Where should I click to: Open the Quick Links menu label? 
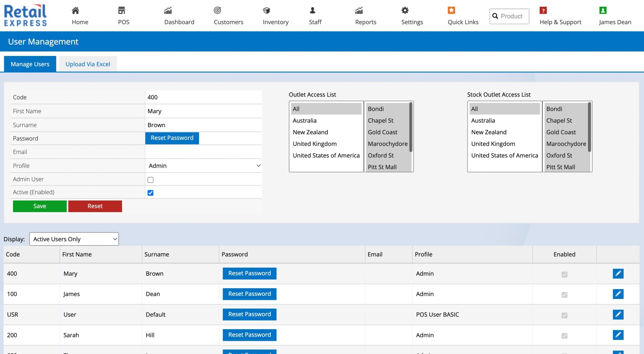click(463, 22)
